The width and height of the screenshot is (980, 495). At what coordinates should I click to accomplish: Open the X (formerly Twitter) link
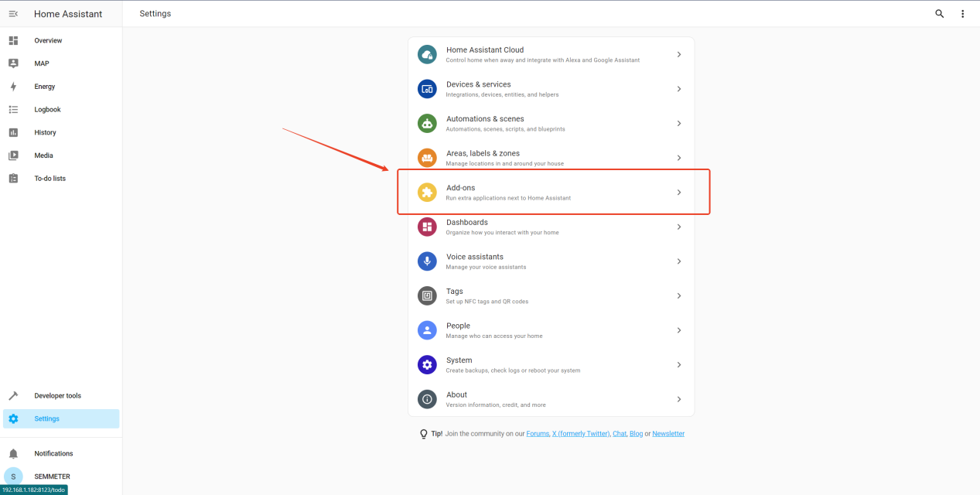click(581, 434)
